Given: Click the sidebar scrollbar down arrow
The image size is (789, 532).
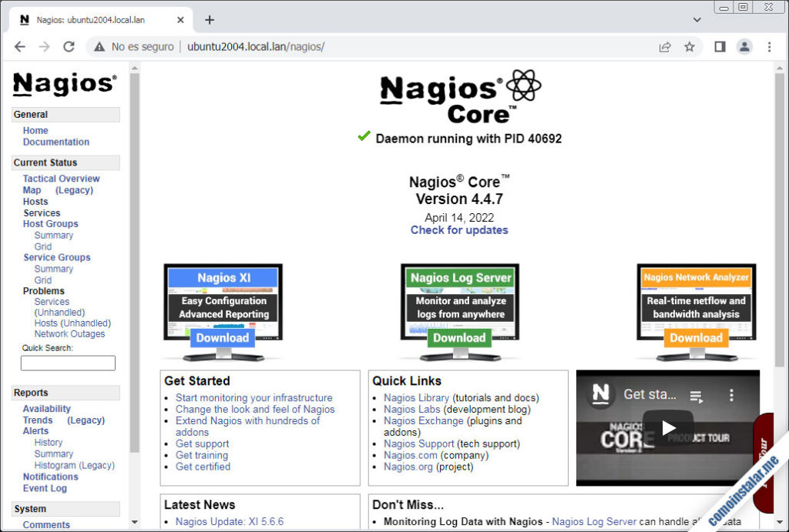Looking at the screenshot, I should click(136, 522).
